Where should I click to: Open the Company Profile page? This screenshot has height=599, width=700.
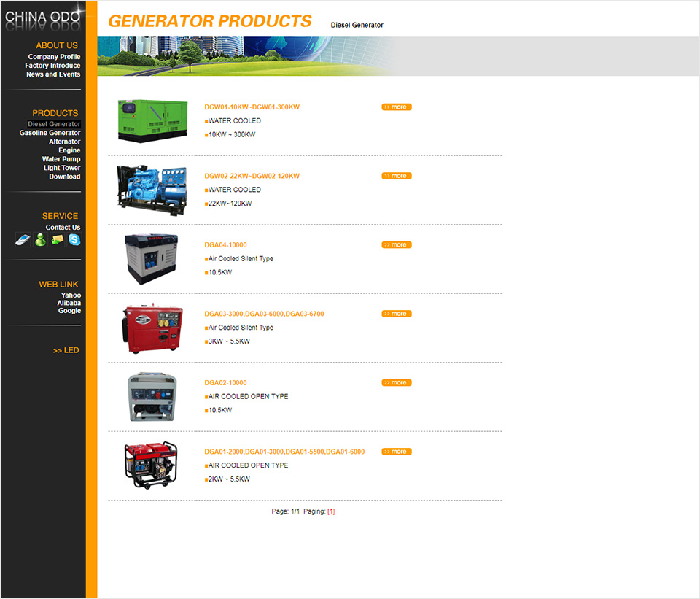coord(54,57)
